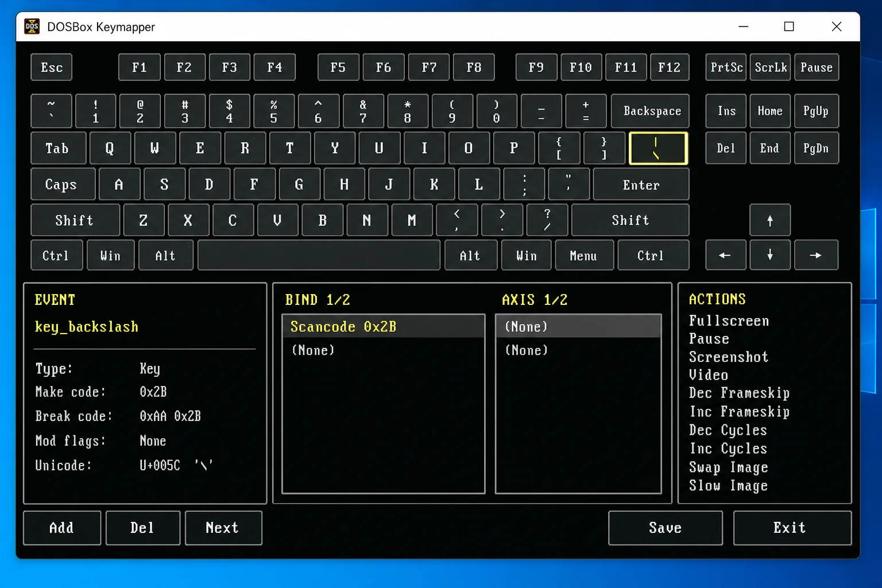Select the PgDn key

click(x=817, y=148)
